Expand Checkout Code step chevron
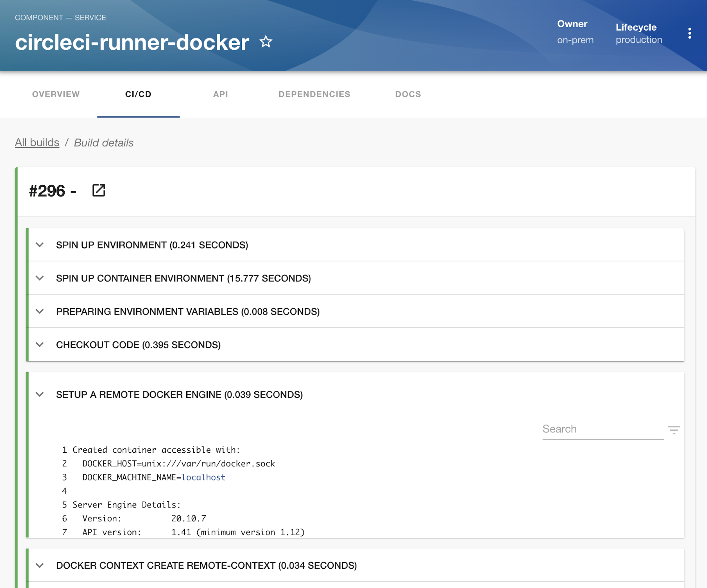The height and width of the screenshot is (588, 707). [40, 345]
